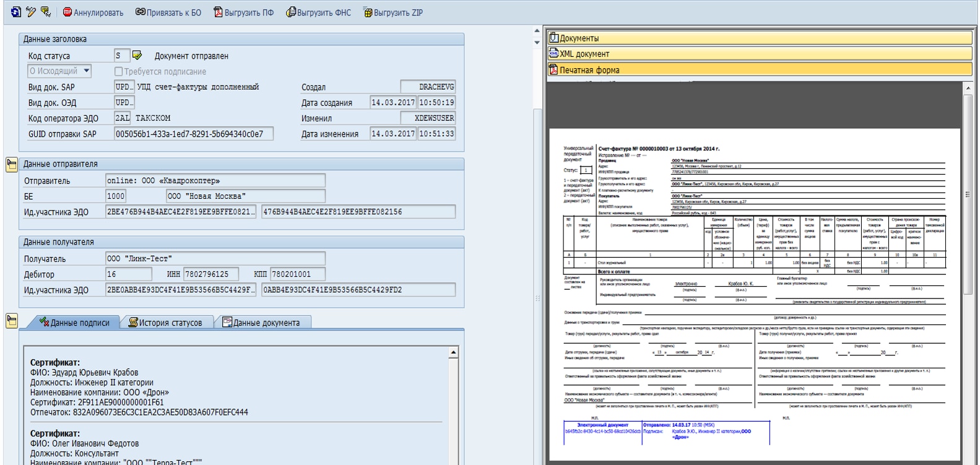
Task: Click the Дата изменения date field
Action: click(x=393, y=133)
